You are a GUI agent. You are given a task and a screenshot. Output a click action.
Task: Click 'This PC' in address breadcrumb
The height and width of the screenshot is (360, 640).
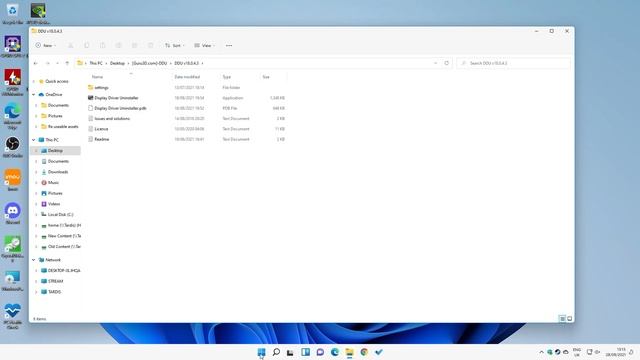tap(96, 63)
